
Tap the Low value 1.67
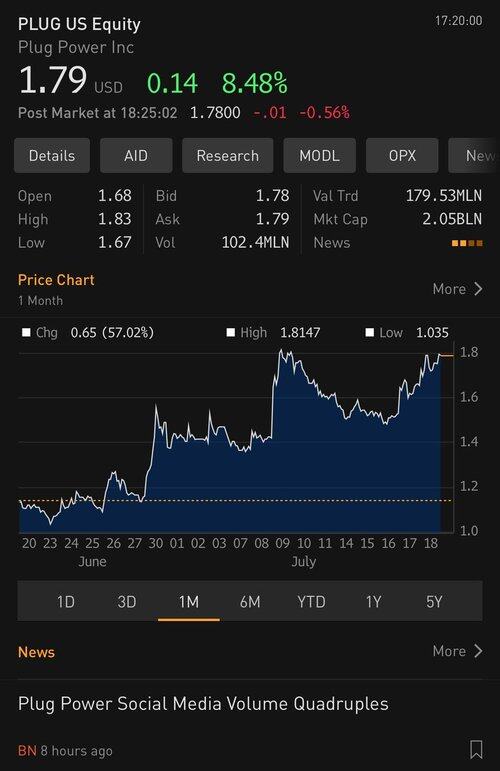point(115,242)
